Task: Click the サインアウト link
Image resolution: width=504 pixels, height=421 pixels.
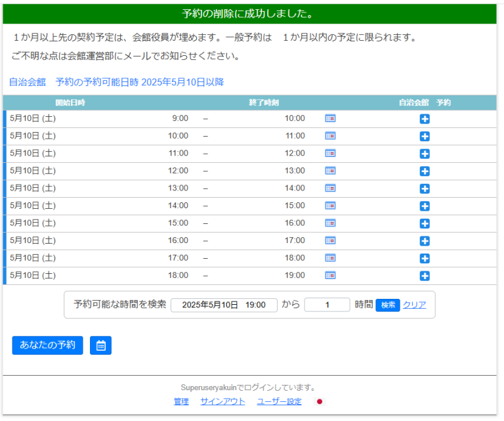Action: pyautogui.click(x=222, y=401)
